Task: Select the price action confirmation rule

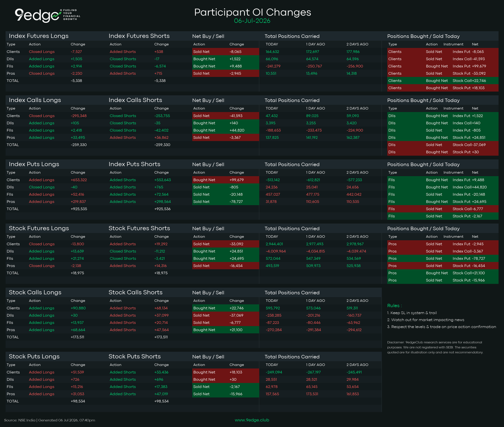Action: pos(441,327)
